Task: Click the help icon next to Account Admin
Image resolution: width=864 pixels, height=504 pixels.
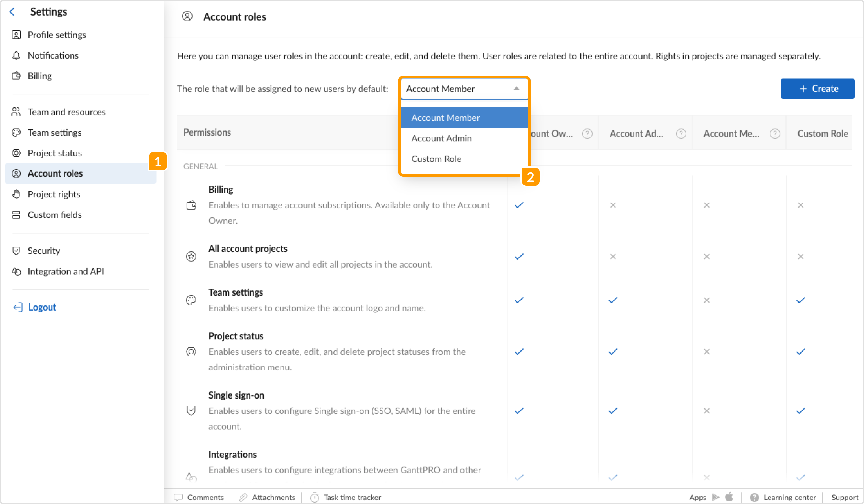Action: pos(681,134)
